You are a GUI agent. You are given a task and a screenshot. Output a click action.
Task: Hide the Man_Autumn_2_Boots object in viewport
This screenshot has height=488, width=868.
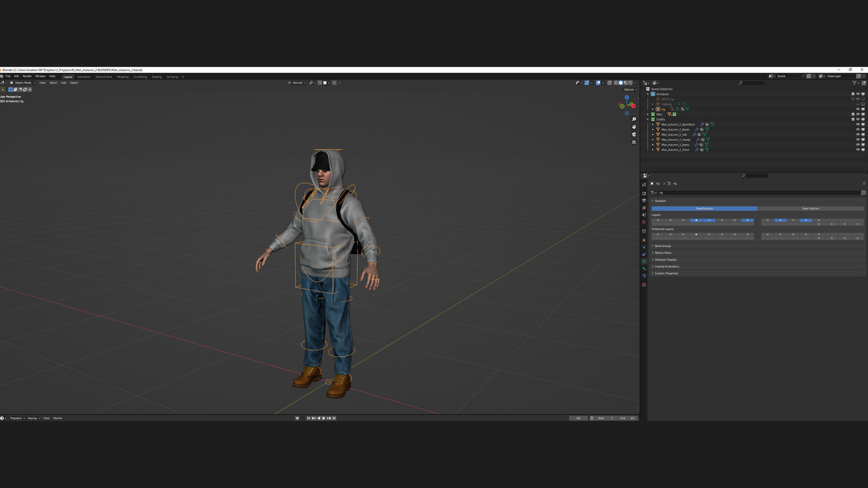coord(858,129)
